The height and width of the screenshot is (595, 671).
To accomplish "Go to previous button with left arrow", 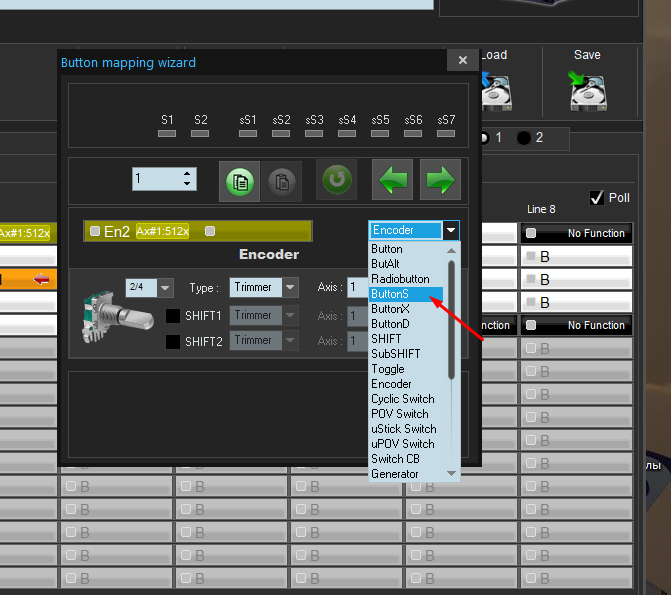I will [x=392, y=180].
